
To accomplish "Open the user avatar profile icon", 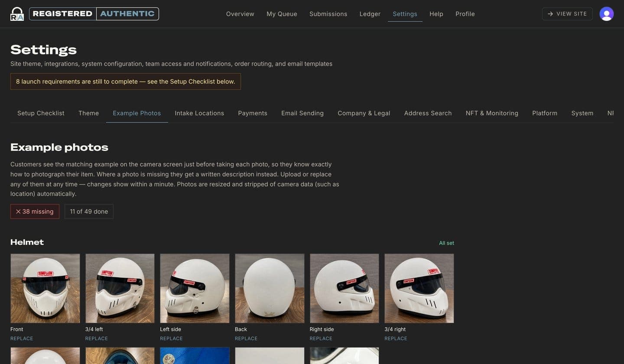I will pyautogui.click(x=607, y=14).
